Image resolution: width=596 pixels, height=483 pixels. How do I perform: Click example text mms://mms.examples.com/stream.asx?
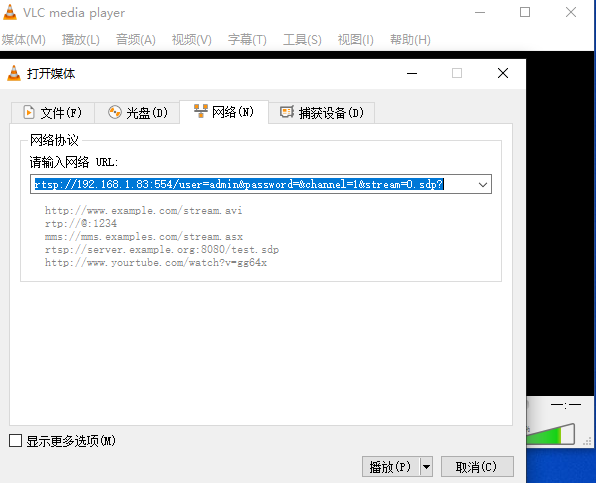click(144, 237)
